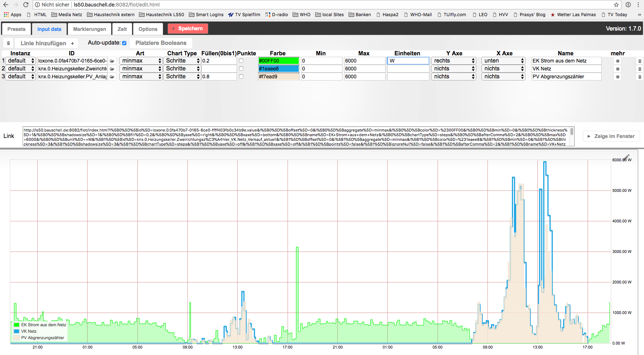The width and height of the screenshot is (644, 355).
Task: Click the Link URL text area
Action: [x=298, y=137]
